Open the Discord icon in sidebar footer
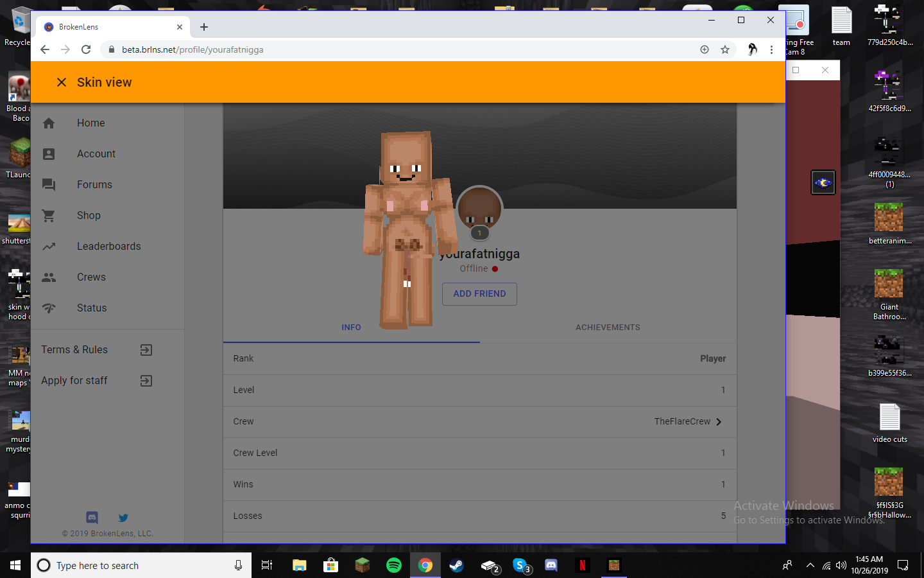The width and height of the screenshot is (924, 578). (92, 518)
